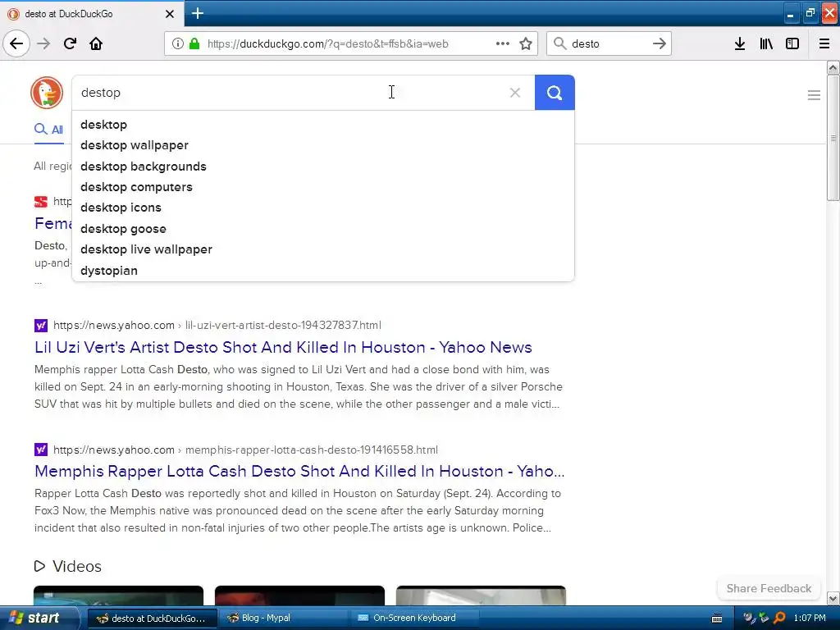Click scrollbar down arrow
Screen dimensions: 840x630
coord(833,598)
